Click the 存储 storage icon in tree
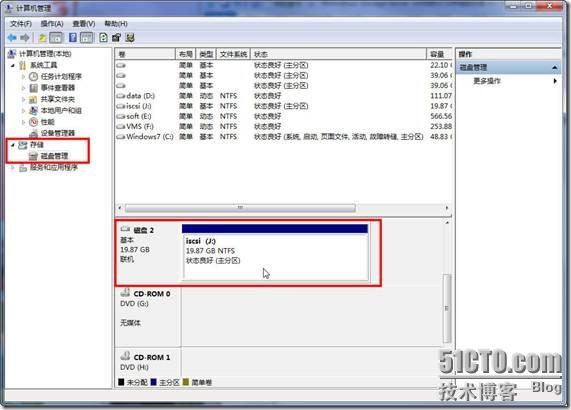The height and width of the screenshot is (410, 571). [23, 145]
